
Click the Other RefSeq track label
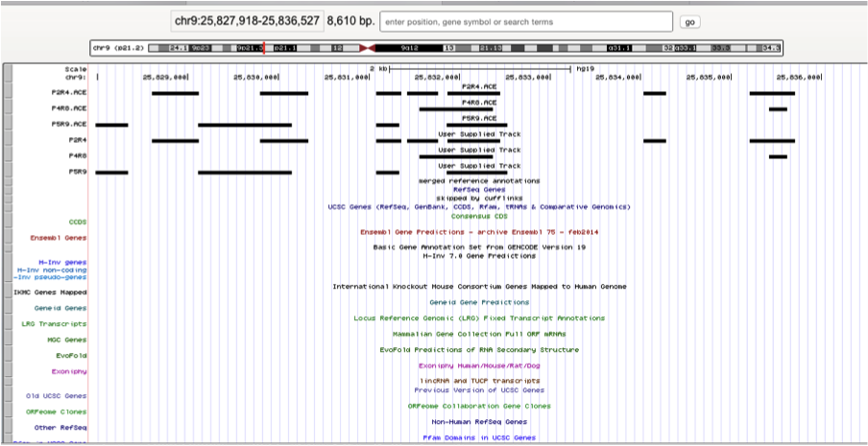(x=60, y=427)
